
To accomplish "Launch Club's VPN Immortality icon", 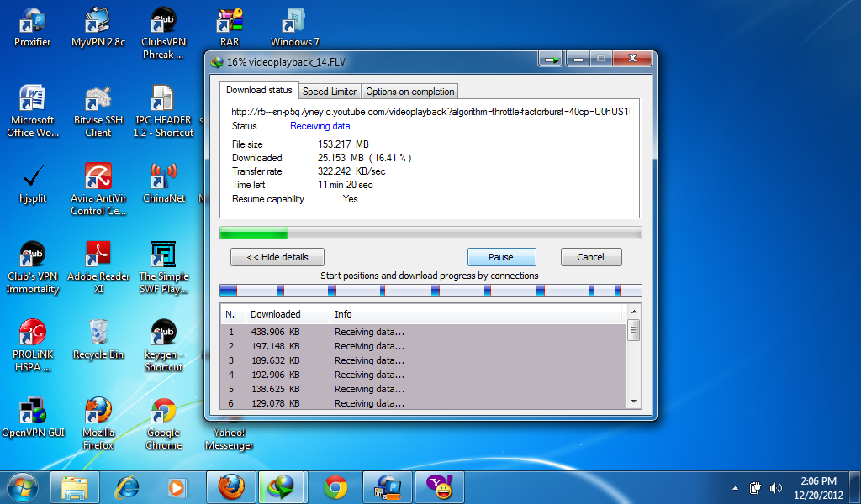I will click(x=33, y=268).
